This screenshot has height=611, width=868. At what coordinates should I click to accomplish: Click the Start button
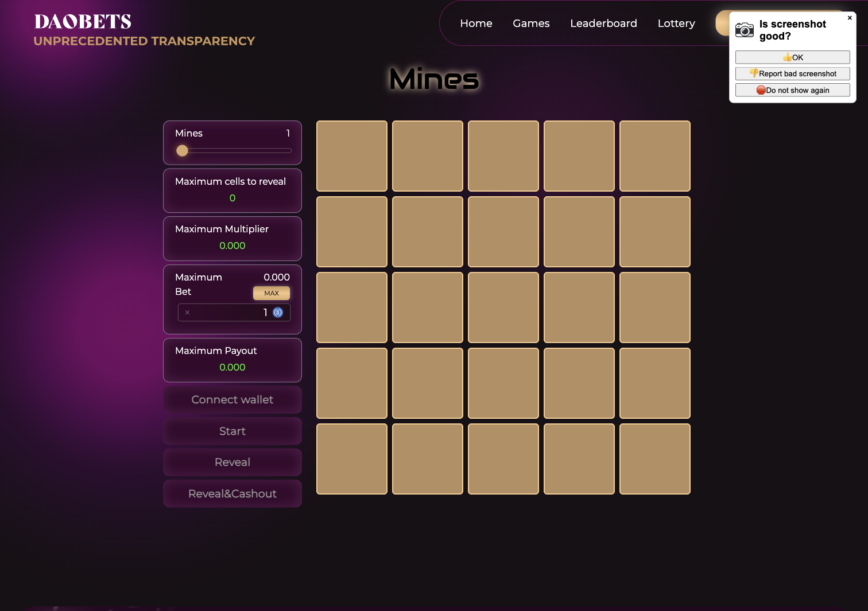coord(232,431)
